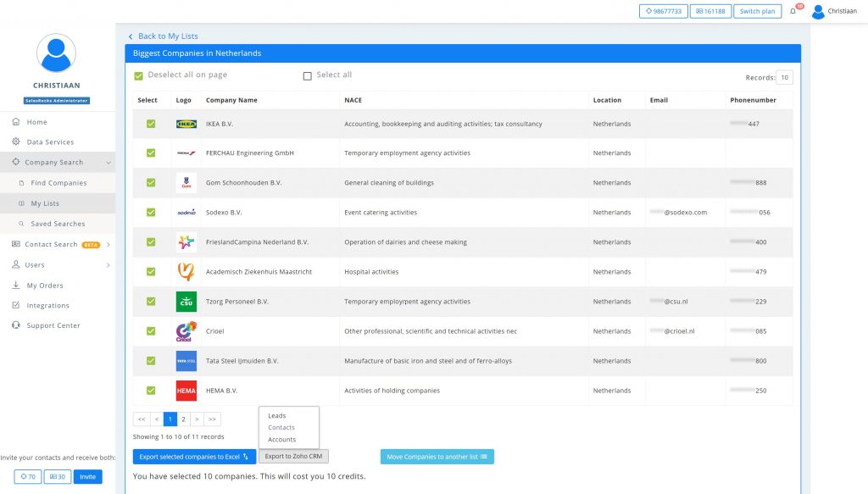This screenshot has height=494, width=868.
Task: Open Saved Searches in sidebar
Action: click(x=58, y=225)
